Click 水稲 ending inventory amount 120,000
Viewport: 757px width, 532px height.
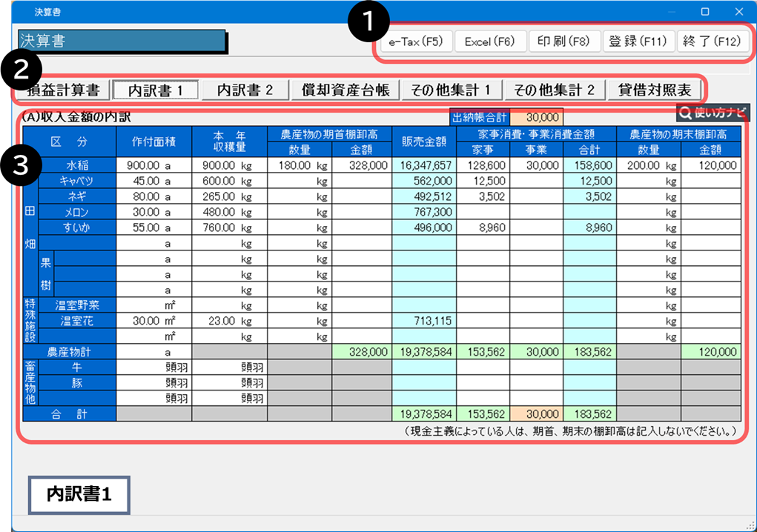click(x=713, y=165)
